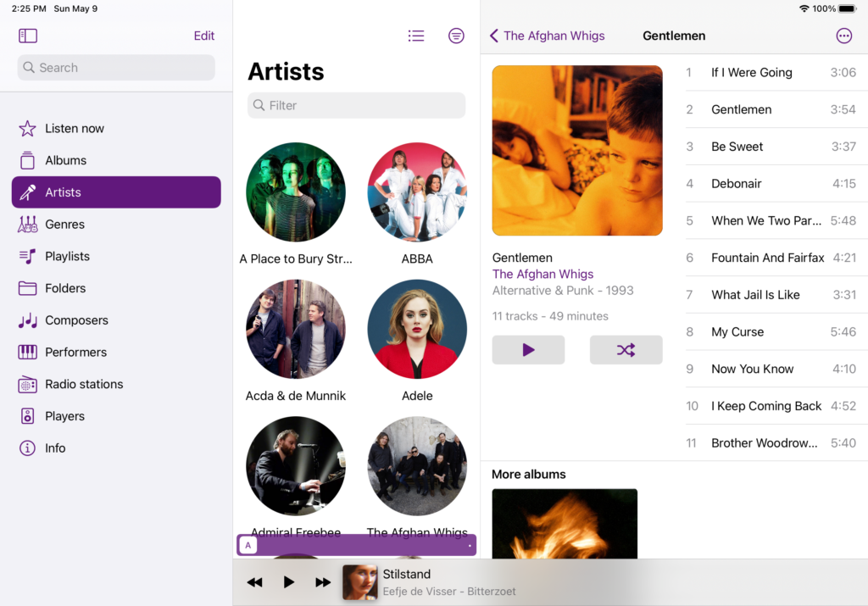Open now playing title Stilstand
This screenshot has height=606, width=868.
pos(407,575)
